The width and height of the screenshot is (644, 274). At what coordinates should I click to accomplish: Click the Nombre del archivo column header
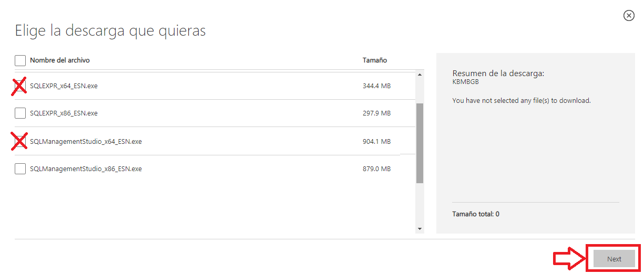pos(60,60)
